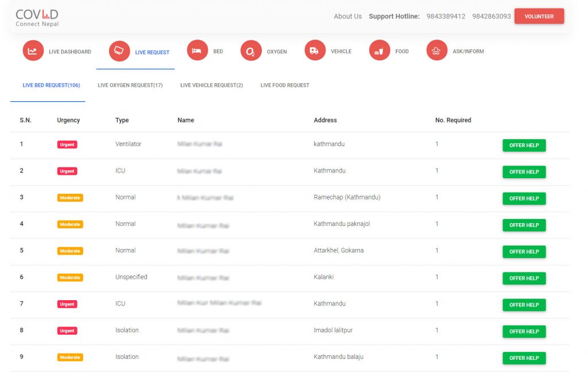Open the Food icon
The width and height of the screenshot is (588, 372).
coord(379,51)
